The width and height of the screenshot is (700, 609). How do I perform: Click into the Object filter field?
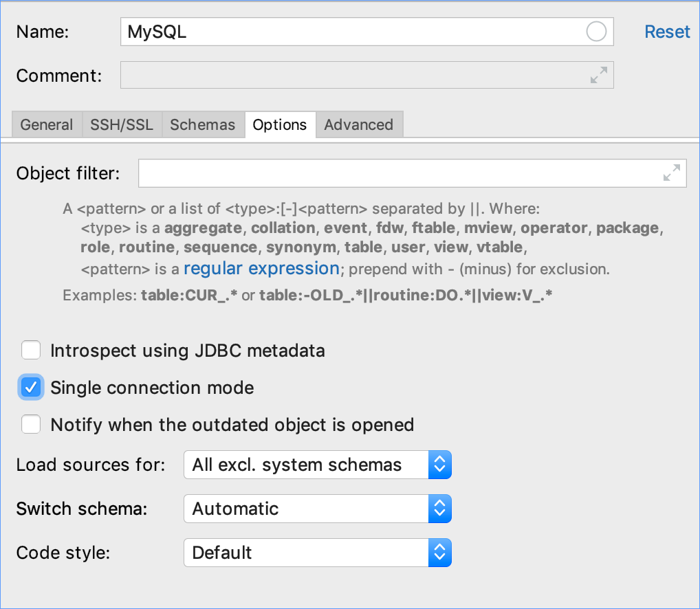click(x=412, y=173)
